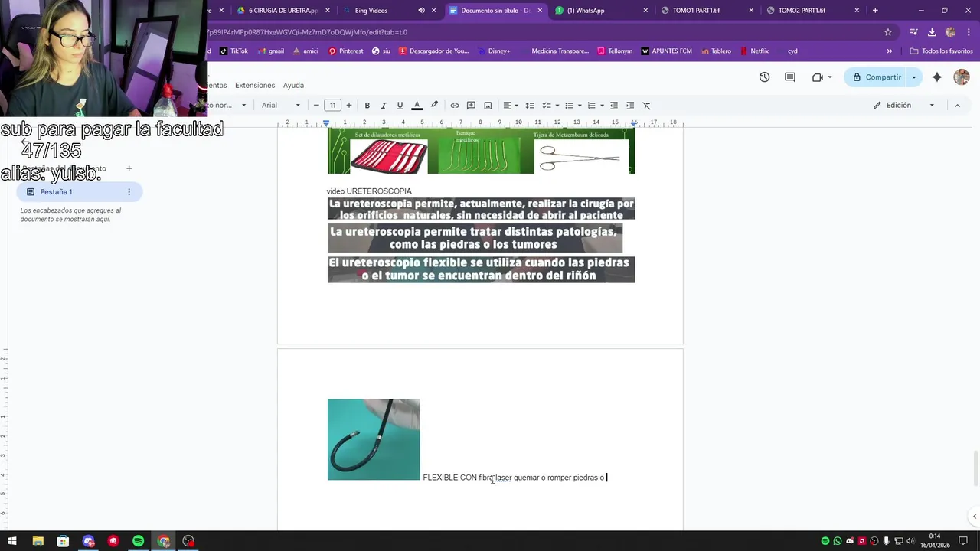980x551 pixels.
Task: Open the Gemini sparkle icon
Action: coord(937,77)
